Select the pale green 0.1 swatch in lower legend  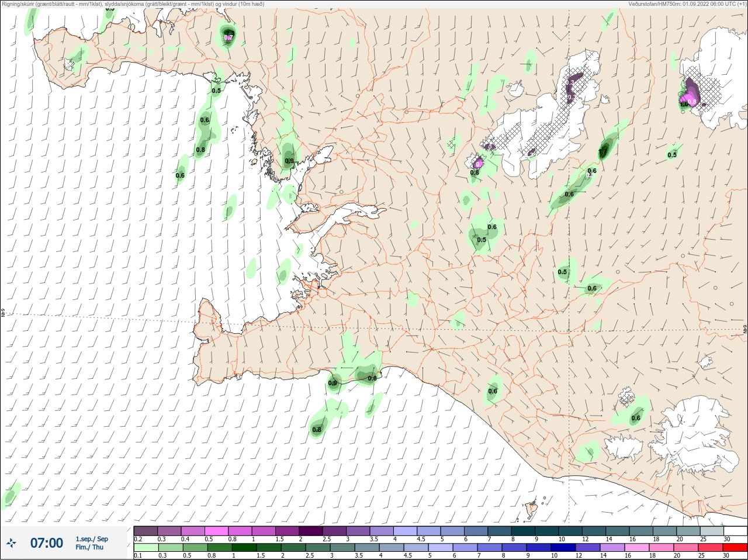pos(146,548)
